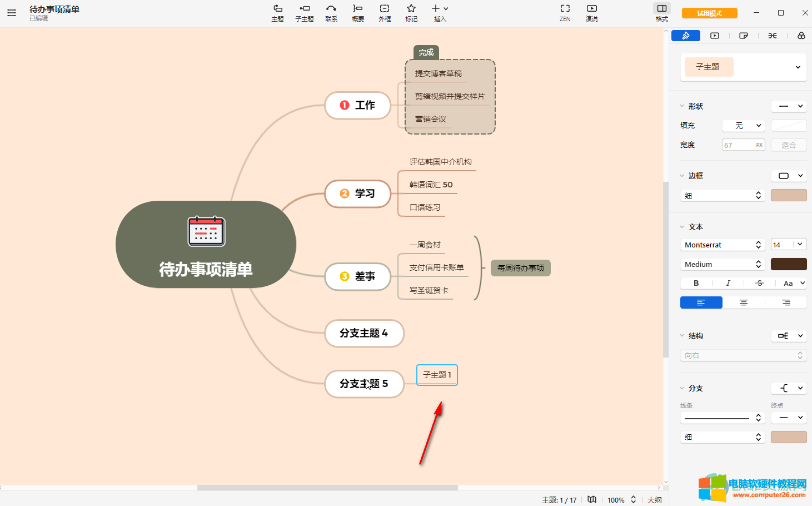Screen dimensions: 812x506
Task: Click the horizontal canvas scrollbar
Action: coord(327,488)
